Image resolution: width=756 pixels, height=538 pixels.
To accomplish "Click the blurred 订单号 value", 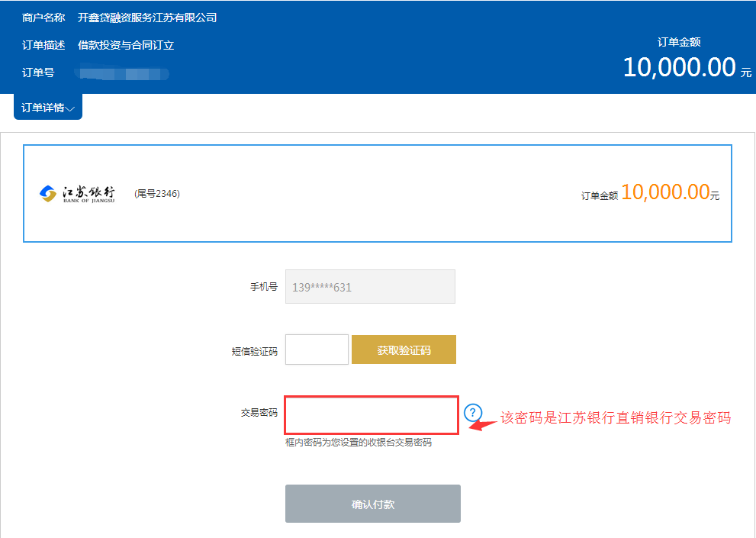I will tap(123, 74).
